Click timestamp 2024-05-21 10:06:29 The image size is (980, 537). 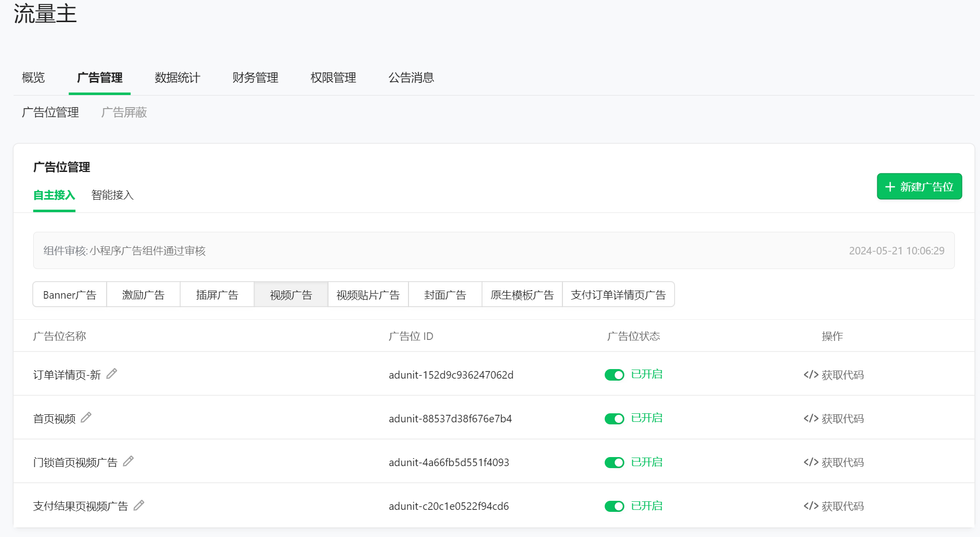(x=896, y=250)
